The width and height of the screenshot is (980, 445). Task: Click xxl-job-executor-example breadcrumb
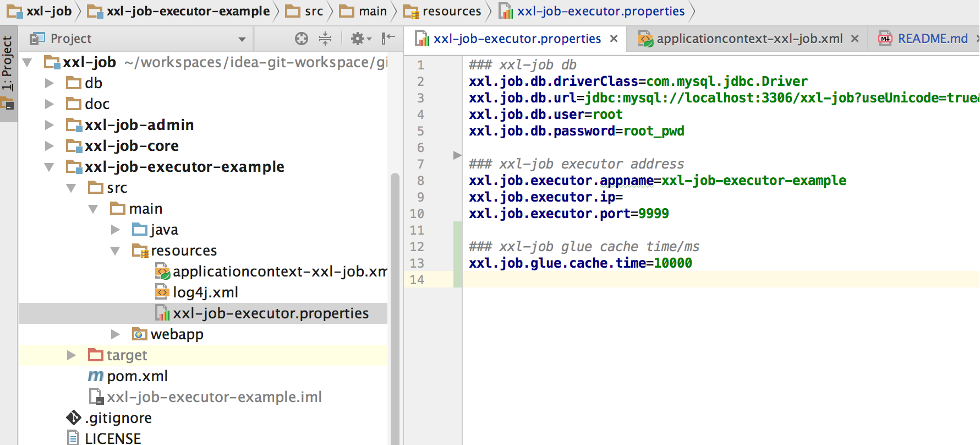click(179, 11)
